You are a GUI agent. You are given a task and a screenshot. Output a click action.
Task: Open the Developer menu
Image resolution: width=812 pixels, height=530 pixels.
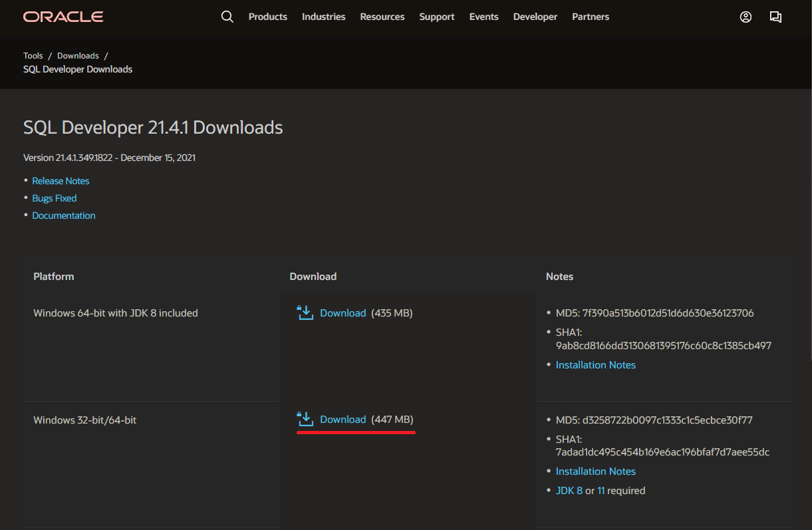tap(535, 17)
